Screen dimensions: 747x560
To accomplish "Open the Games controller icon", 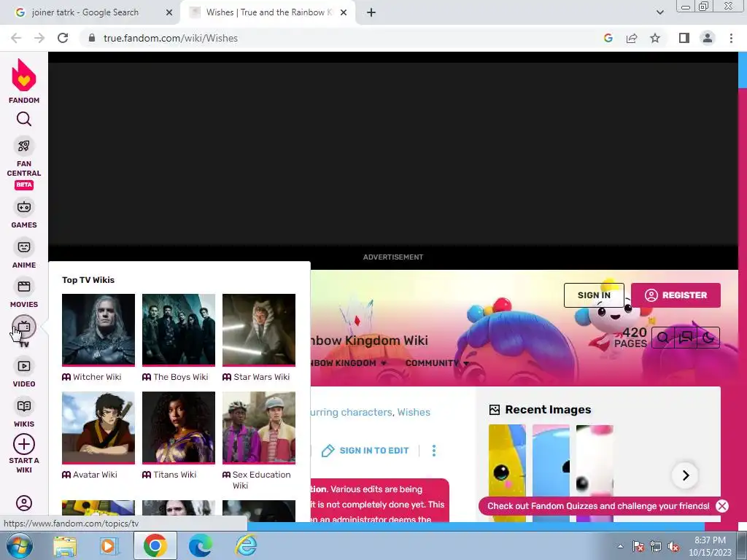I will tap(24, 207).
